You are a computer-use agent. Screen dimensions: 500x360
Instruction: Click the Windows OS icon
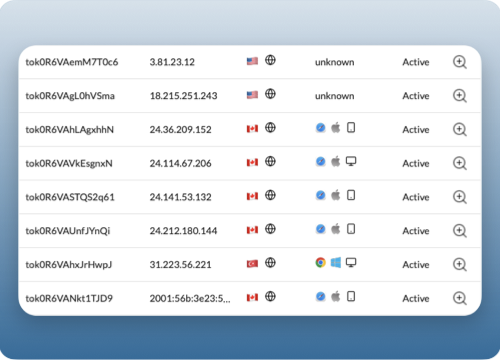pos(336,263)
